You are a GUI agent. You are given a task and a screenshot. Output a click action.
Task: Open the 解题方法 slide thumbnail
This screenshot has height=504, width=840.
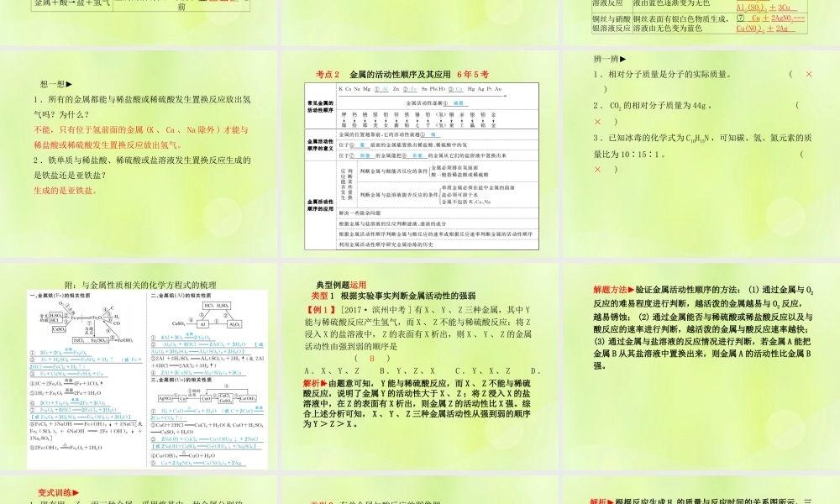(701, 366)
